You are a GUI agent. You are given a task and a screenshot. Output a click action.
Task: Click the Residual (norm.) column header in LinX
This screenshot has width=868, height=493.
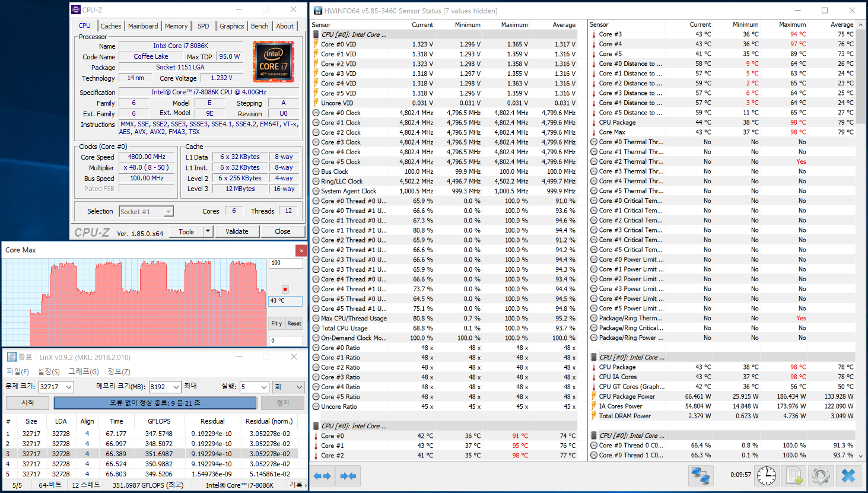point(269,421)
